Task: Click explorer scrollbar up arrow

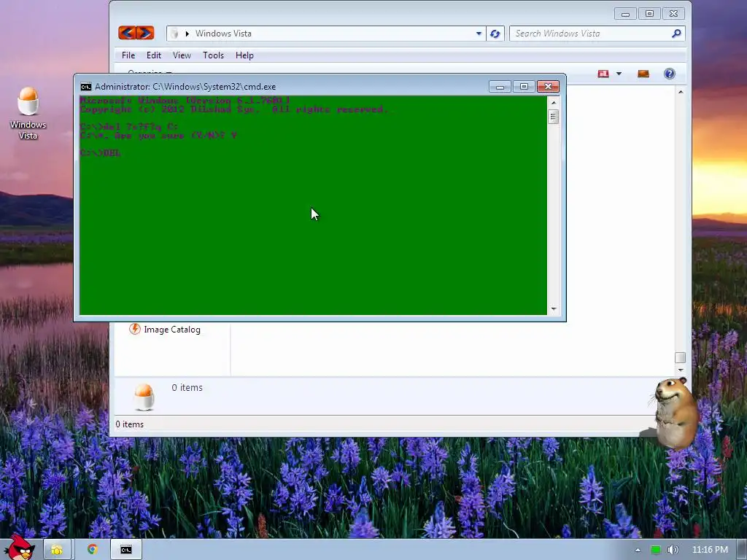Action: 681,92
